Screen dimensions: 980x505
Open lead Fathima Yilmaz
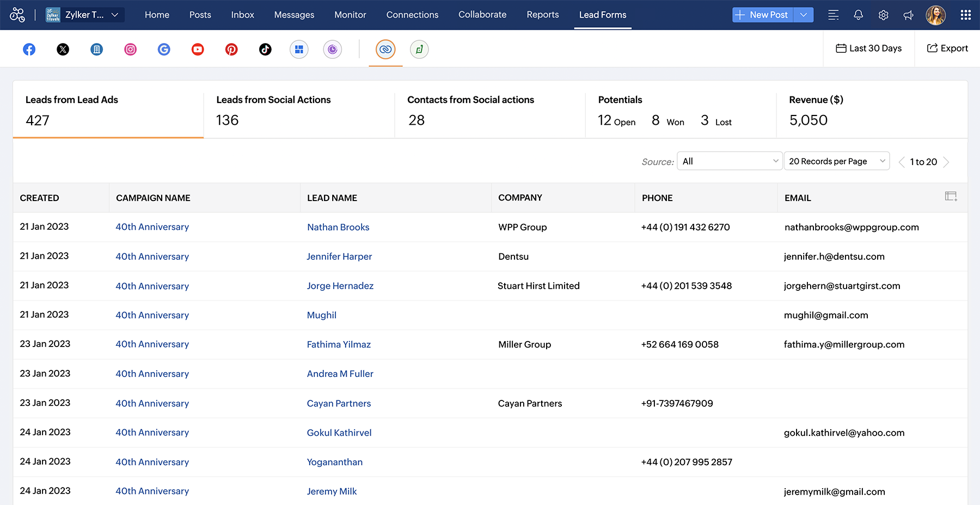pos(339,344)
